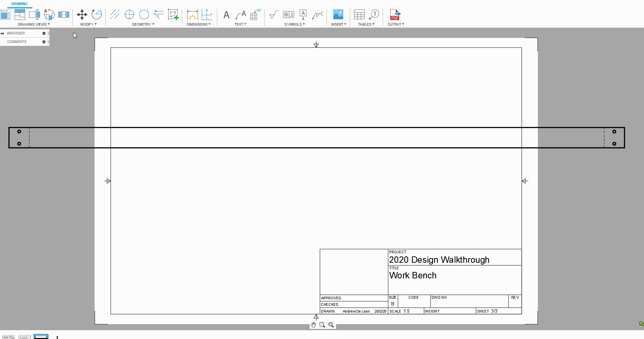Click the Insert Image icon
The height and width of the screenshot is (339, 644).
point(338,15)
